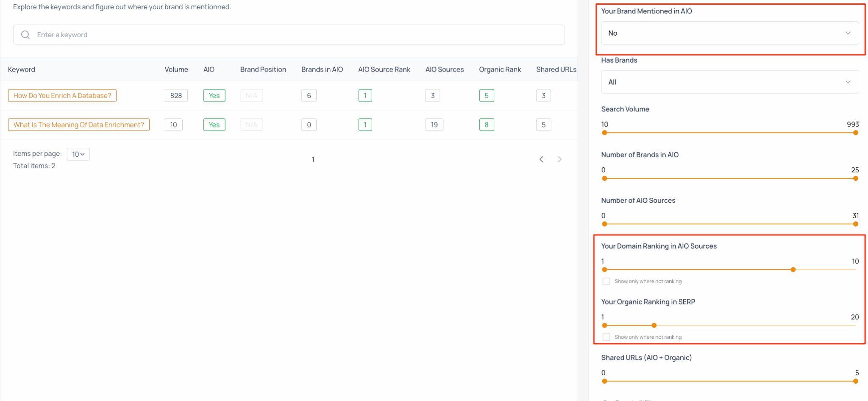Screen dimensions: 868x401
Task: Open the Has Brands dropdown
Action: (x=729, y=82)
